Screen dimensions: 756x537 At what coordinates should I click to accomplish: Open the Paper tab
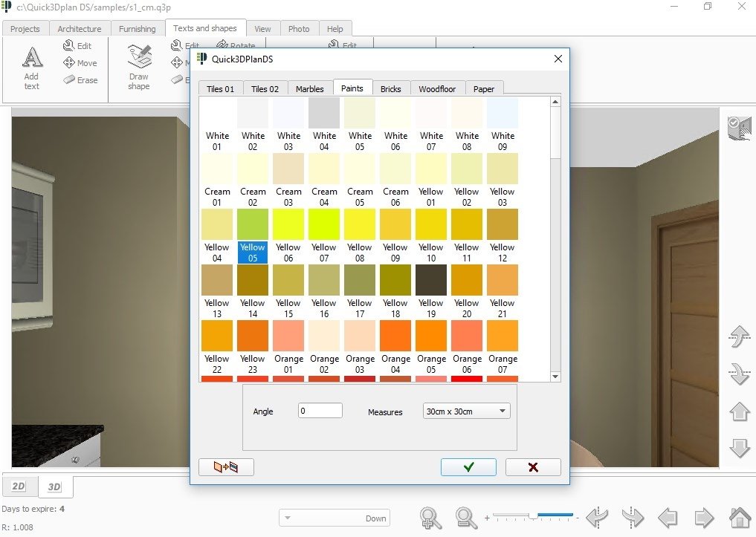[x=484, y=88]
